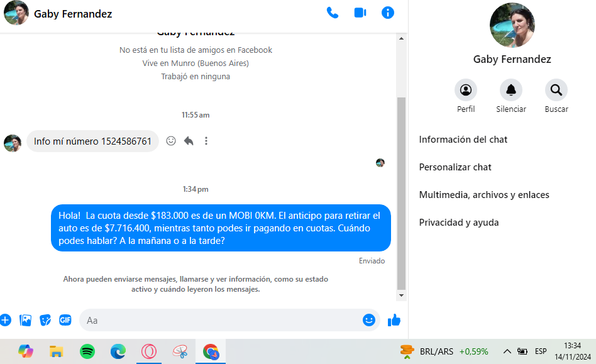Click the message input field
This screenshot has width=596, height=364.
(220, 320)
